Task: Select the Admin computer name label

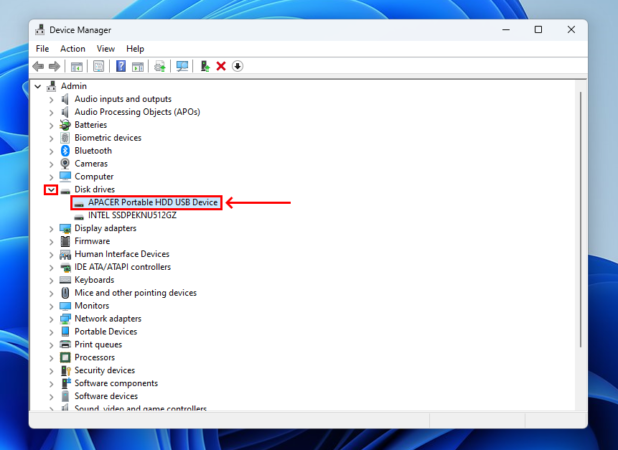Action: point(74,86)
